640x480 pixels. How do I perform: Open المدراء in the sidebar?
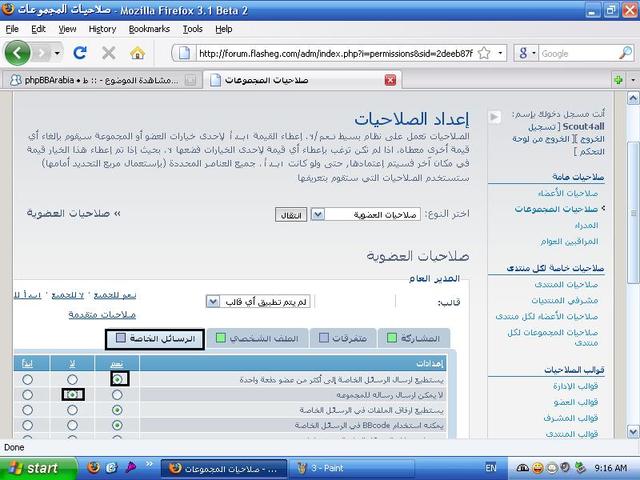coord(586,225)
